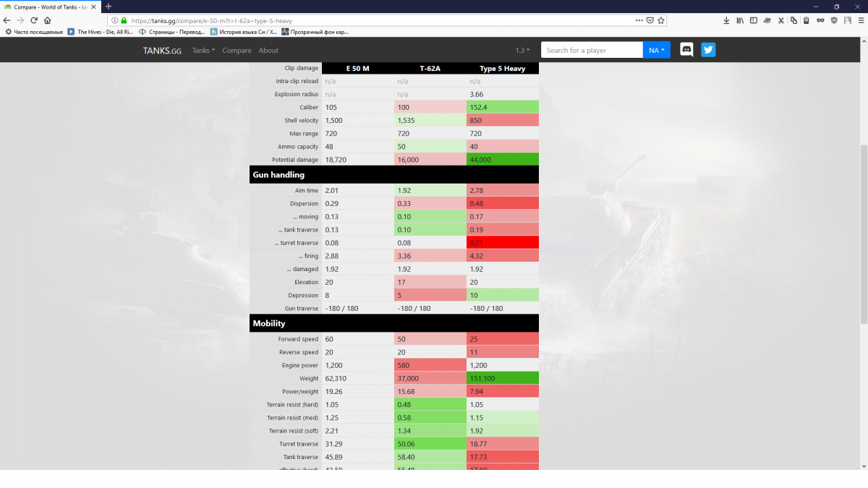Go back to previous page
The height and width of the screenshot is (488, 868).
(x=7, y=20)
